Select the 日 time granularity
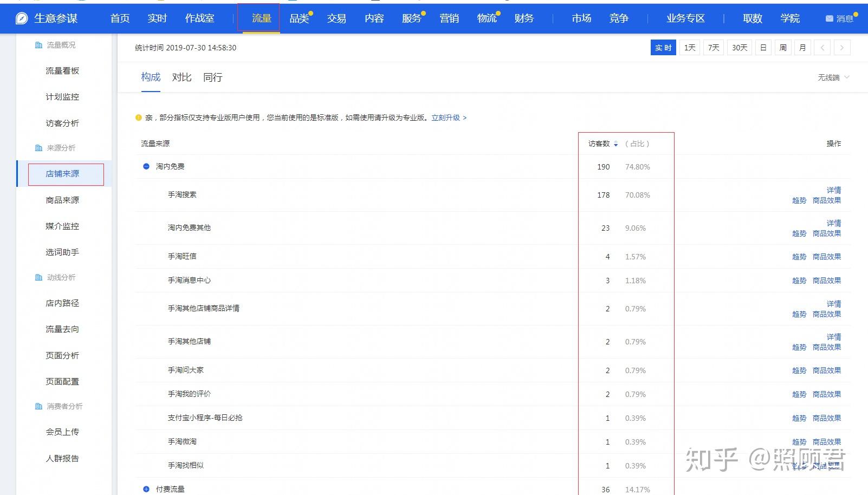This screenshot has height=495, width=868. click(763, 48)
